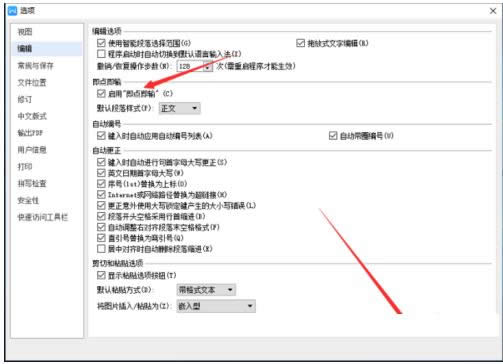Close the 选项 dialog
503x364 pixels.
tap(493, 11)
